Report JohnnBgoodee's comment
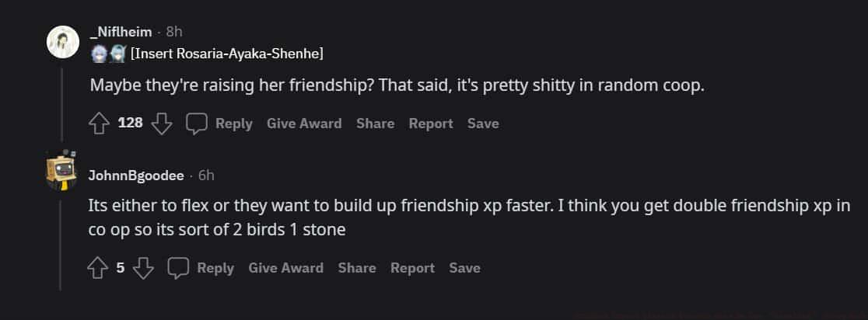Image resolution: width=868 pixels, height=320 pixels. coord(412,268)
